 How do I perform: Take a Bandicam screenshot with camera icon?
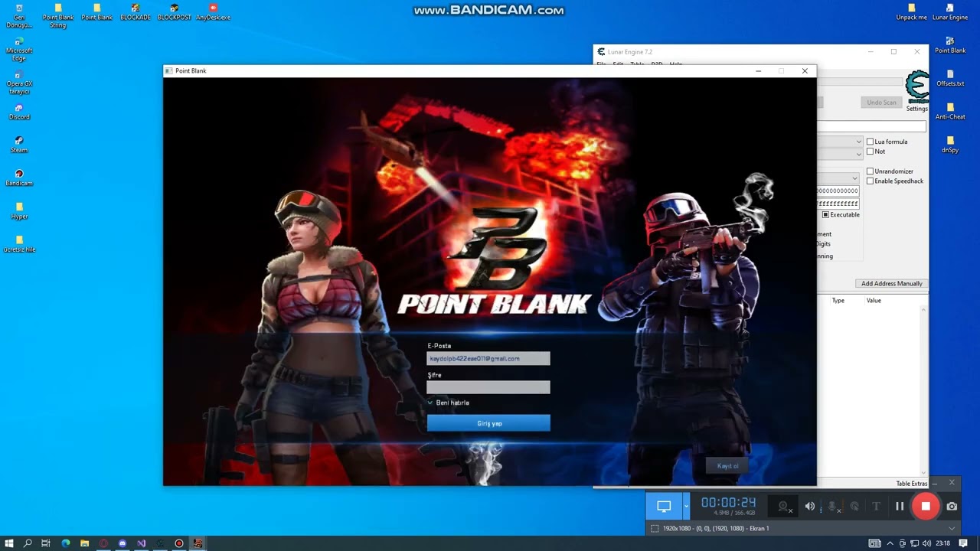point(952,506)
